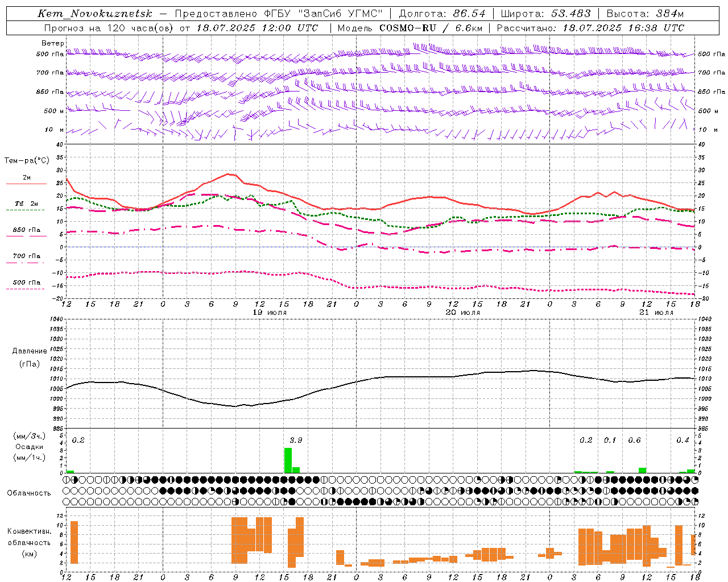This screenshot has height=582, width=728.
Task: Click the '3.9' precipitation total value
Action: click(296, 440)
